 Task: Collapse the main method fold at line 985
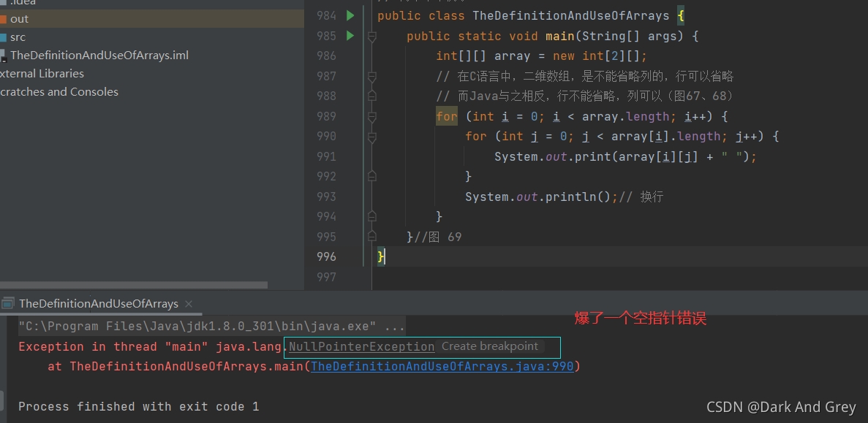tap(372, 37)
